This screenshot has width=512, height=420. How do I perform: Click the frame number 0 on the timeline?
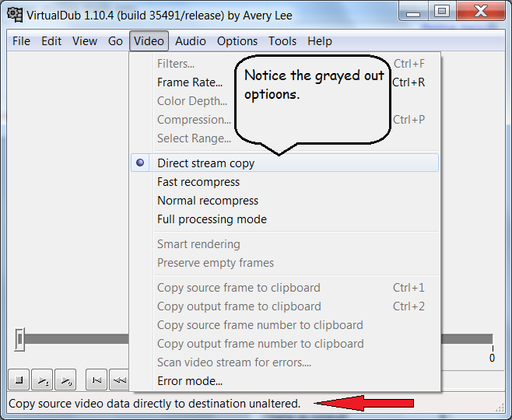pyautogui.click(x=492, y=358)
